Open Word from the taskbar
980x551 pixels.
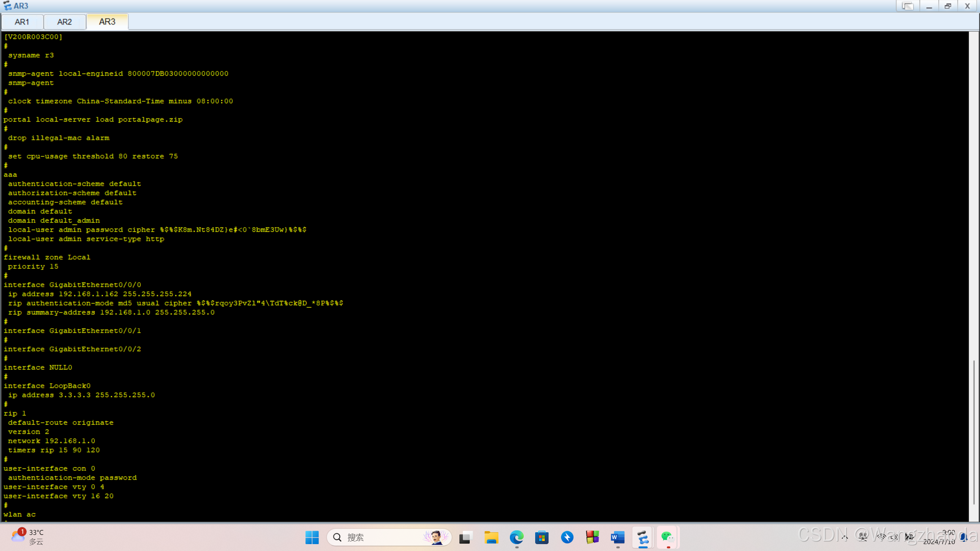(x=617, y=537)
